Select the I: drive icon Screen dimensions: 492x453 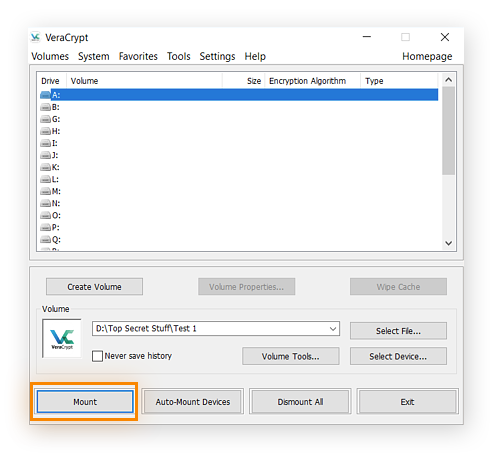coord(45,143)
